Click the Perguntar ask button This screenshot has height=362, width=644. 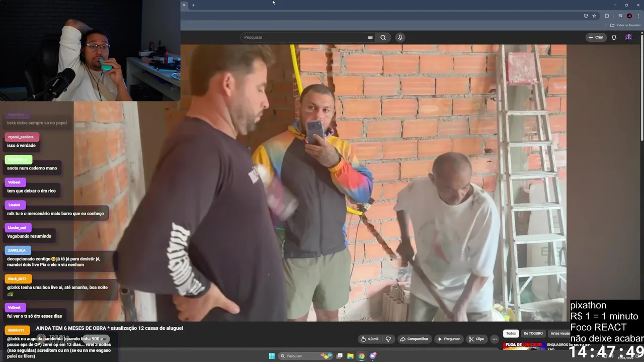pos(449,339)
